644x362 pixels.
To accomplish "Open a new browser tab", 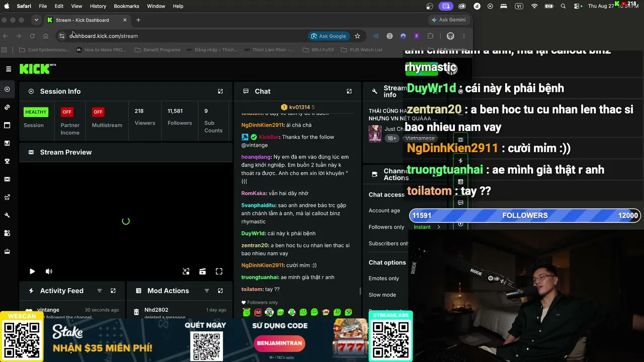I will point(138,20).
